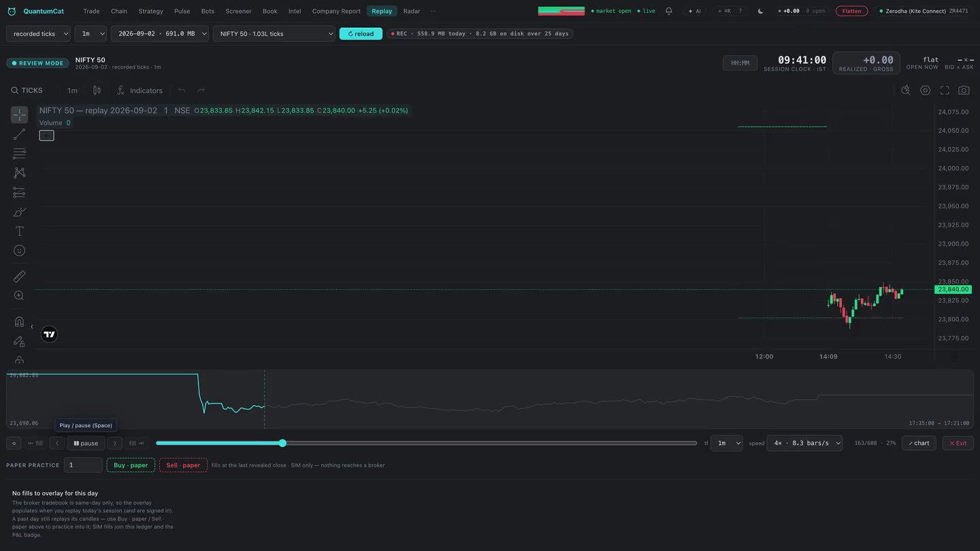Click Buy · paper button
This screenshot has height=551, width=980.
(x=131, y=465)
